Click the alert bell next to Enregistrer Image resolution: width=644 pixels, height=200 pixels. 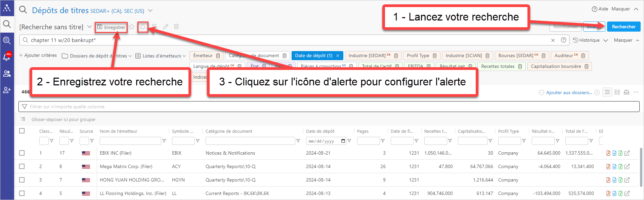[x=143, y=27]
